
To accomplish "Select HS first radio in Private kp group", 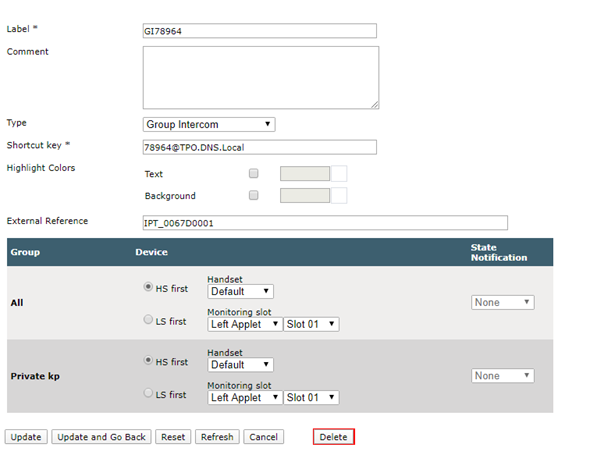I will click(x=148, y=360).
